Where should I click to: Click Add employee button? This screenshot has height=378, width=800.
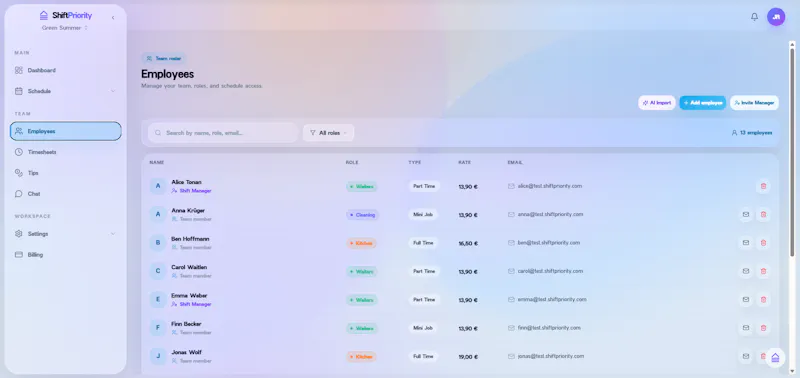pyautogui.click(x=703, y=103)
